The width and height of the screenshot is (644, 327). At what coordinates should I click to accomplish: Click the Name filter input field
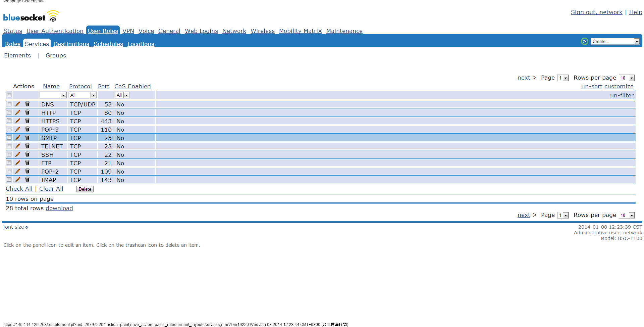click(50, 95)
